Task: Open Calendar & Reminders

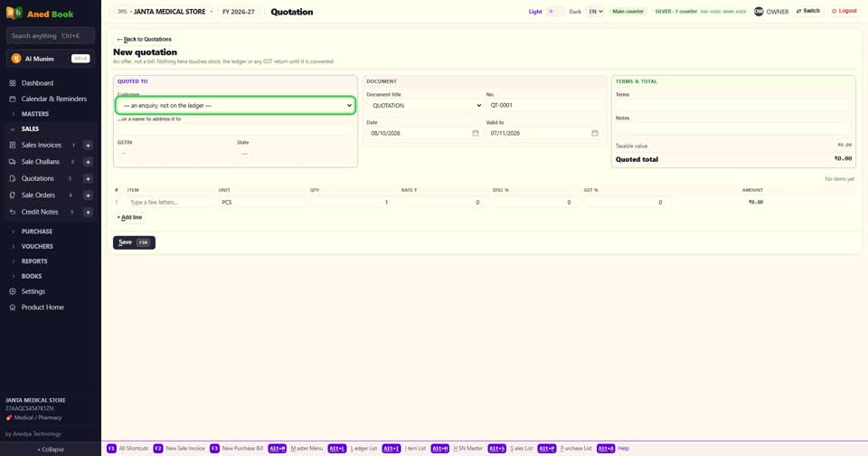Action: (53, 99)
